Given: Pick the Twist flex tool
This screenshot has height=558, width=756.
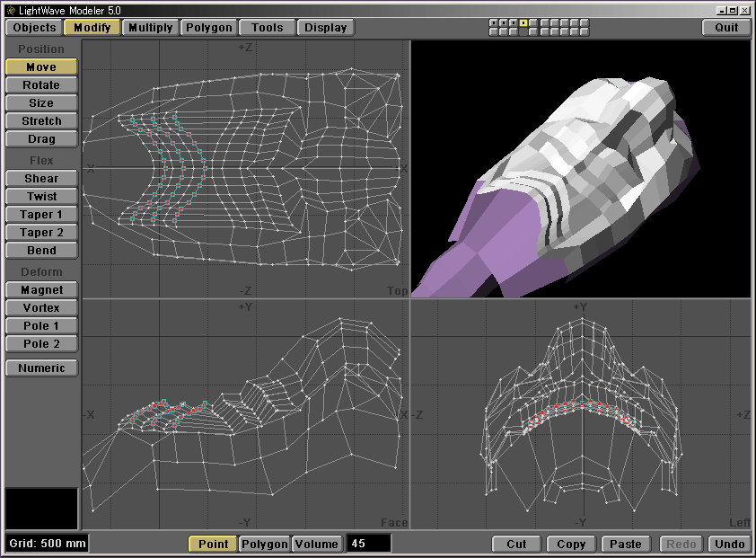Looking at the screenshot, I should tap(41, 197).
